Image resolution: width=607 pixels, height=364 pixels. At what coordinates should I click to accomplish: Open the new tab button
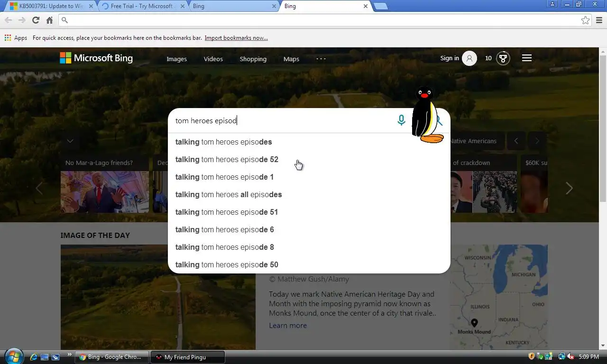coord(380,6)
